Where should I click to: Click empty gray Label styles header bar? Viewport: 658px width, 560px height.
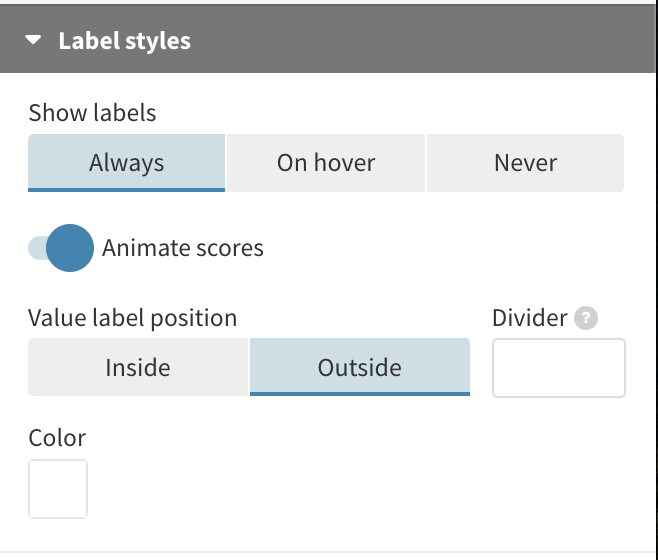(420, 41)
